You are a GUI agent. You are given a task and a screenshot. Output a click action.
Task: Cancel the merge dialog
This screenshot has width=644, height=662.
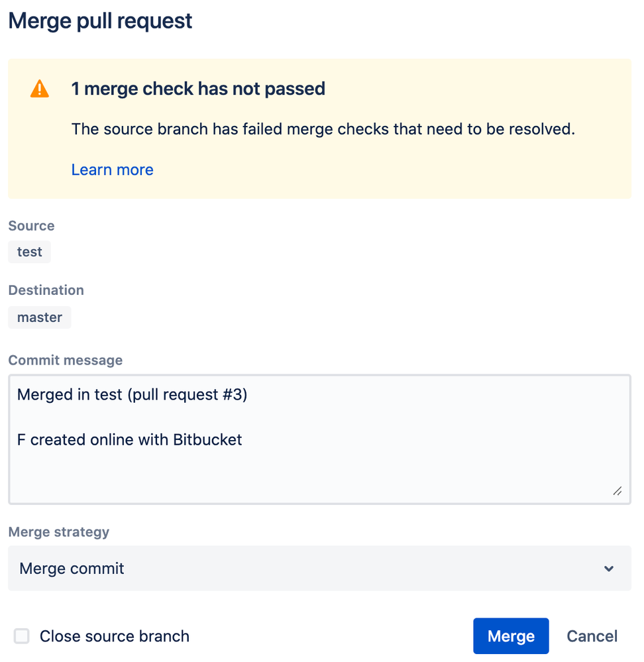pos(592,636)
